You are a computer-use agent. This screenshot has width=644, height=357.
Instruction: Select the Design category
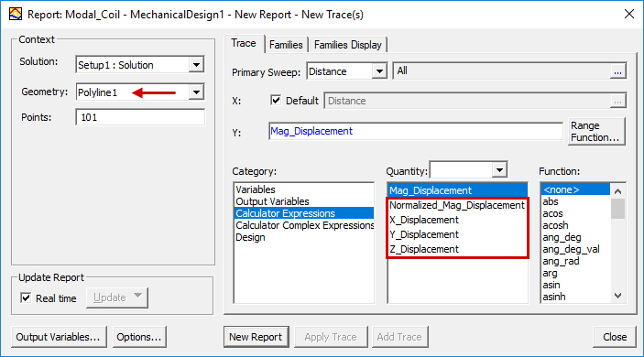click(250, 237)
